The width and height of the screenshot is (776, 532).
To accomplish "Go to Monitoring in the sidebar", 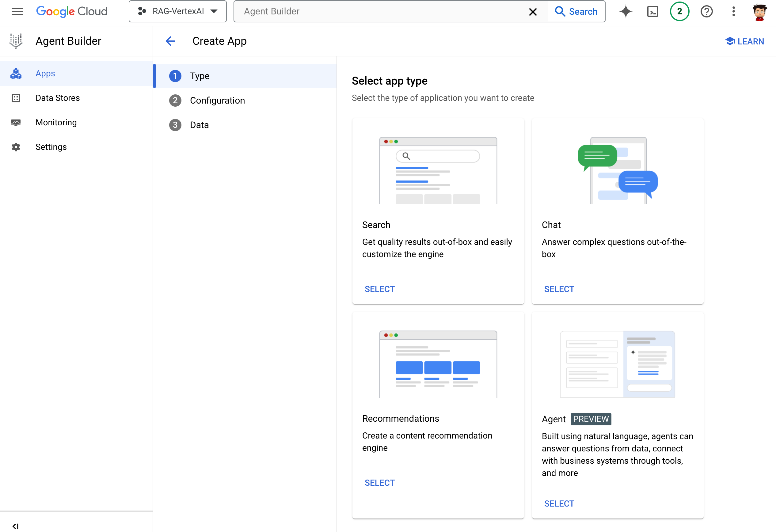I will pos(56,123).
